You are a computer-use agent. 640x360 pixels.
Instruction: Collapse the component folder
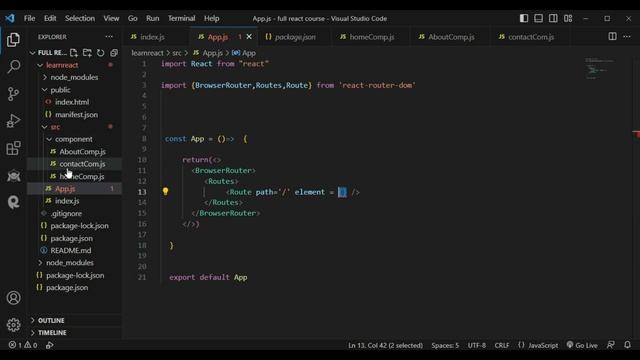click(73, 139)
